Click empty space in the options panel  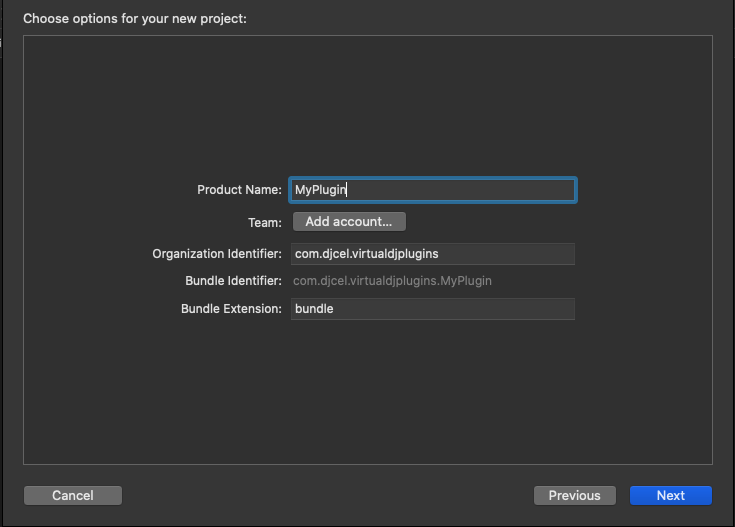368,103
